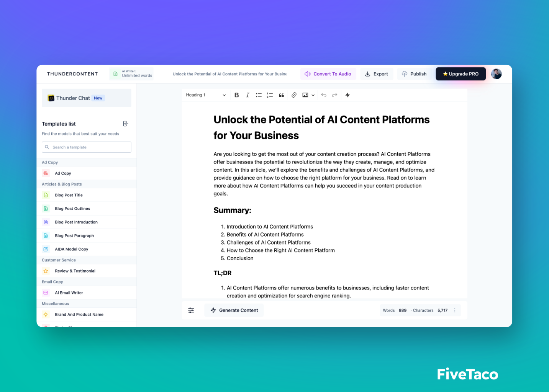This screenshot has height=392, width=549.
Task: Select the Blog Post Paragraph template
Action: 87,236
